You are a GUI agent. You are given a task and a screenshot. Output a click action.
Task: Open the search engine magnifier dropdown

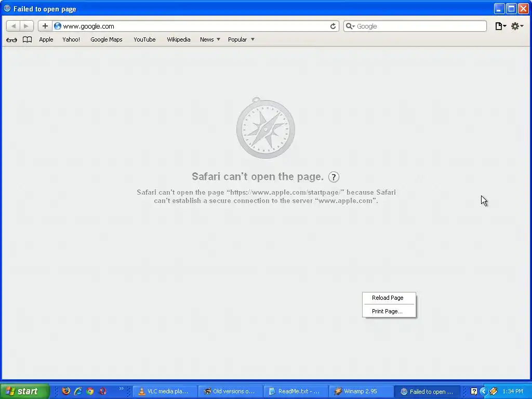pos(350,26)
